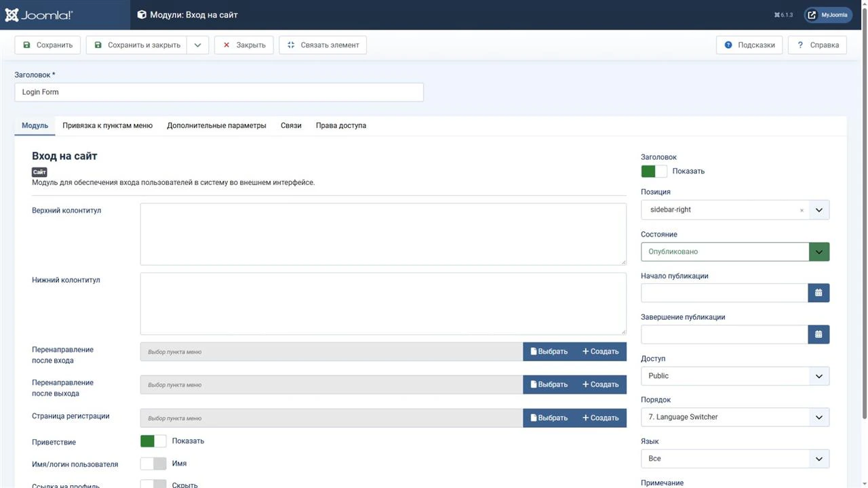Click the Верхний колонтитул text area

(383, 234)
